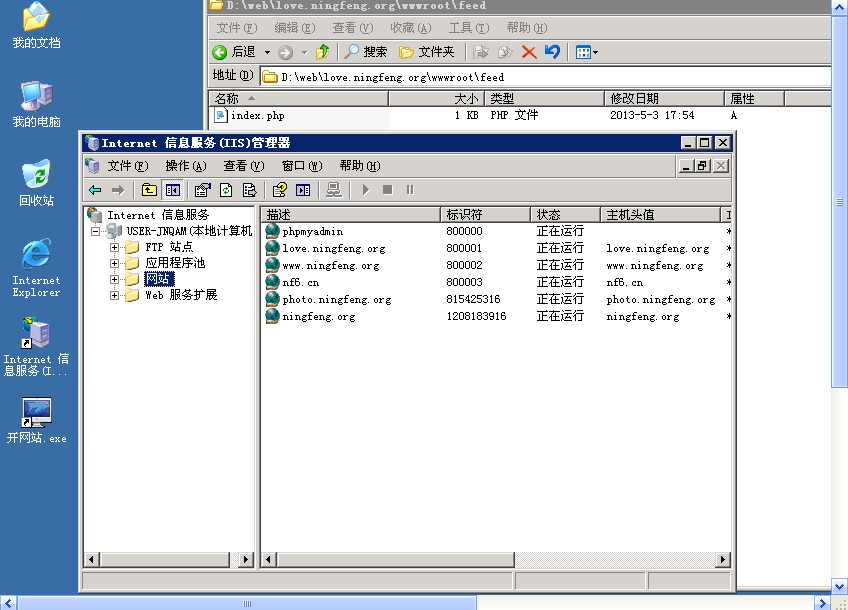The width and height of the screenshot is (848, 610).
Task: Open 帮助(H) menu in IIS Manager
Action: tap(360, 165)
